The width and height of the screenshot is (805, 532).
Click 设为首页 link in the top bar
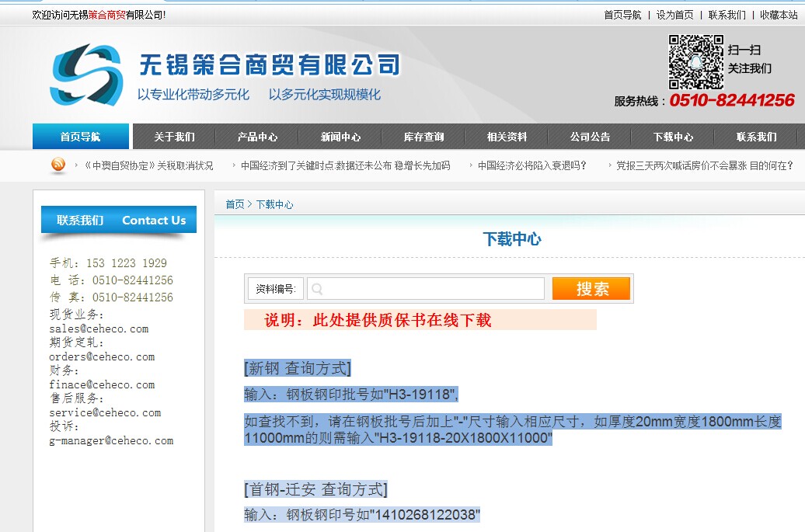[x=674, y=15]
